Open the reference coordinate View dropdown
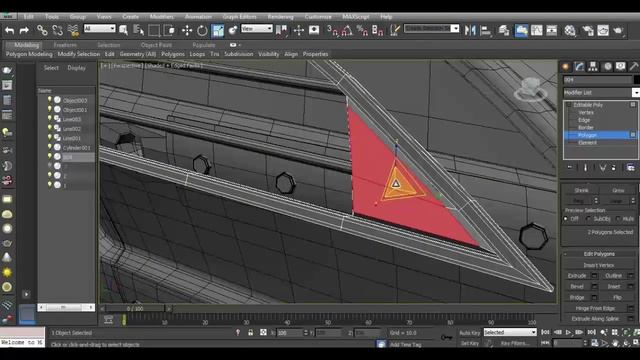This screenshot has height=360, width=640. point(257,29)
